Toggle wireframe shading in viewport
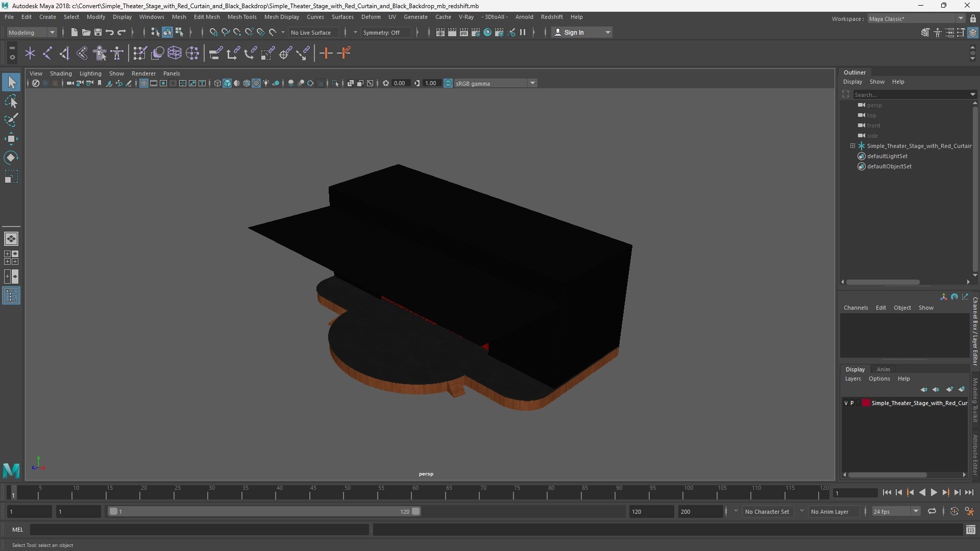980x551 pixels. tap(217, 83)
